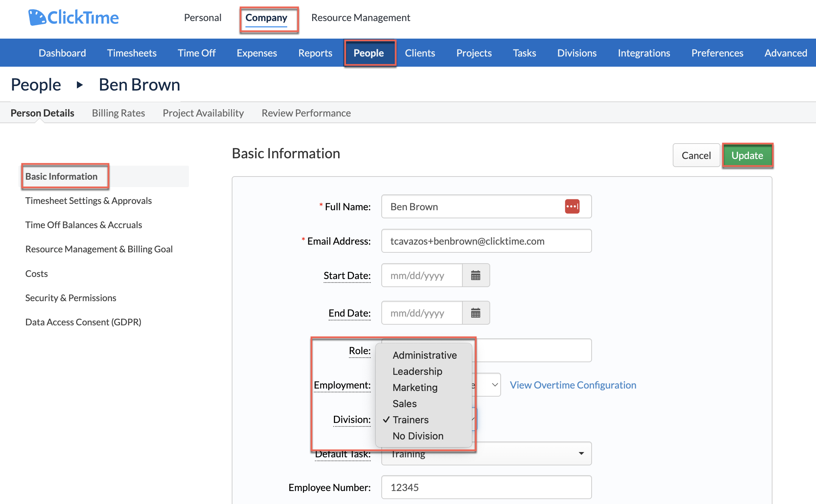Image resolution: width=816 pixels, height=504 pixels.
Task: Click the breadcrumb arrow after People
Action: click(x=80, y=85)
